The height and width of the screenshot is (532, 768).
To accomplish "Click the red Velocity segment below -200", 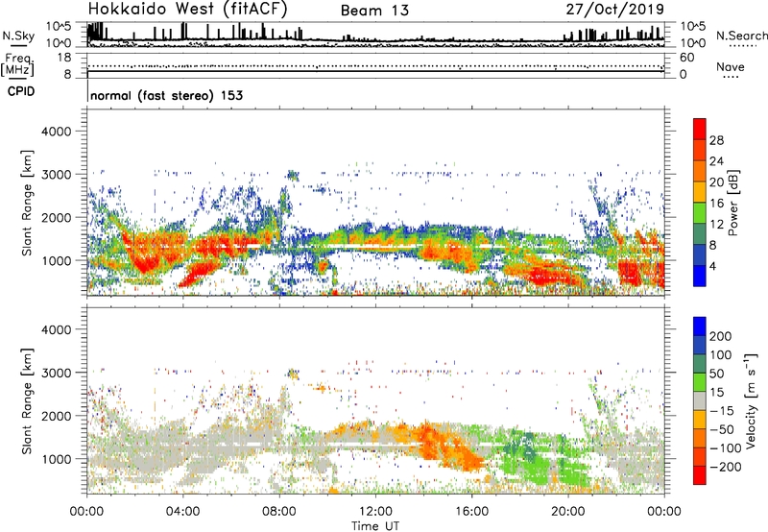I will (x=700, y=475).
